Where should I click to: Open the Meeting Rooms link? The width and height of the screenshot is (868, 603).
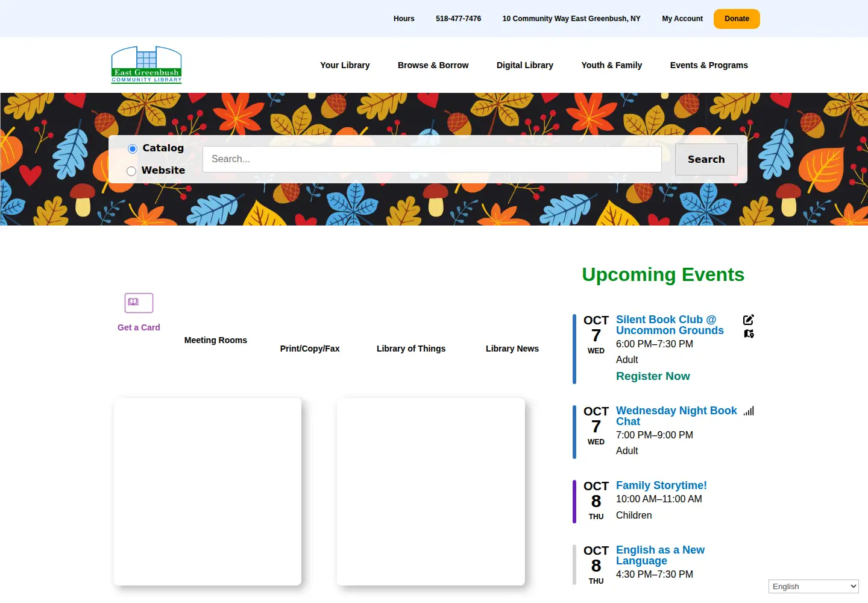[216, 340]
